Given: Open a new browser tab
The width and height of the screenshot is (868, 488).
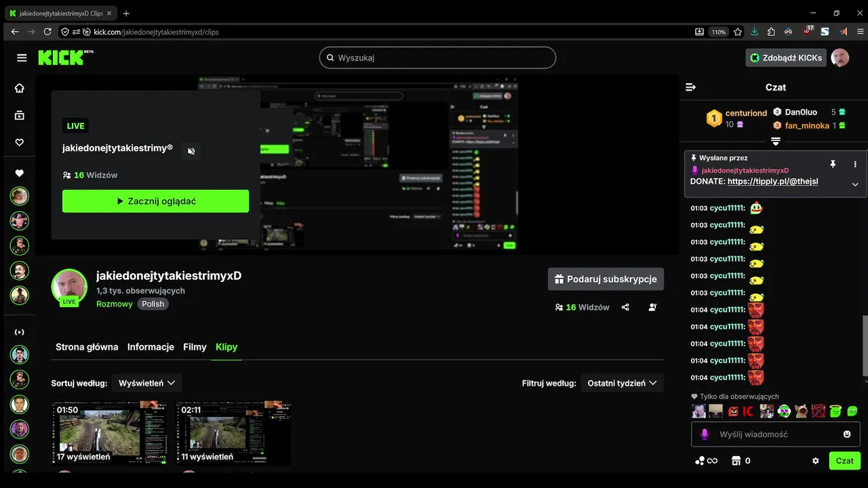Looking at the screenshot, I should point(126,13).
